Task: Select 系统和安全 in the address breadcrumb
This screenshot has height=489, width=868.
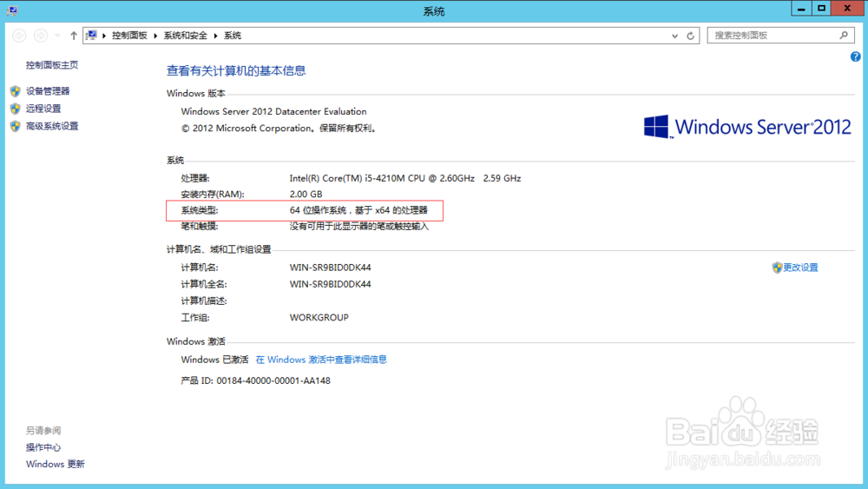Action: (x=186, y=36)
